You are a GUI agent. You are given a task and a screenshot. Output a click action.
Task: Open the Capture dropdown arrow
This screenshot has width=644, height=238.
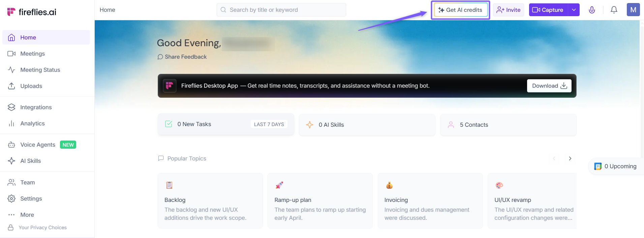[x=574, y=10]
